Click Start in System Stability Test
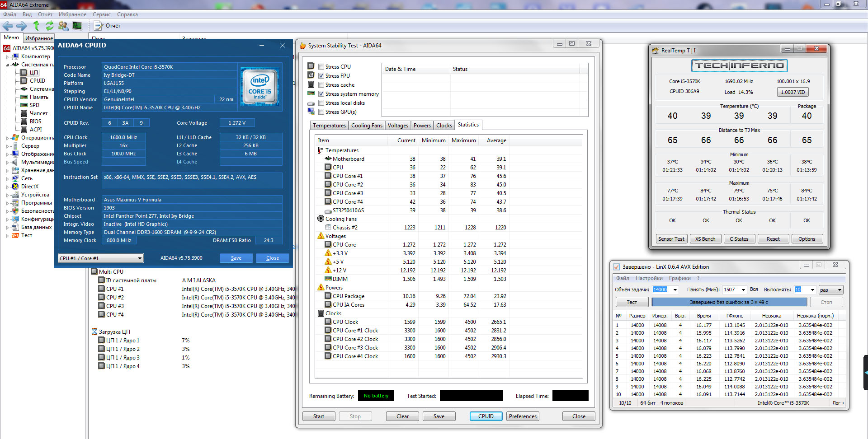 (319, 416)
